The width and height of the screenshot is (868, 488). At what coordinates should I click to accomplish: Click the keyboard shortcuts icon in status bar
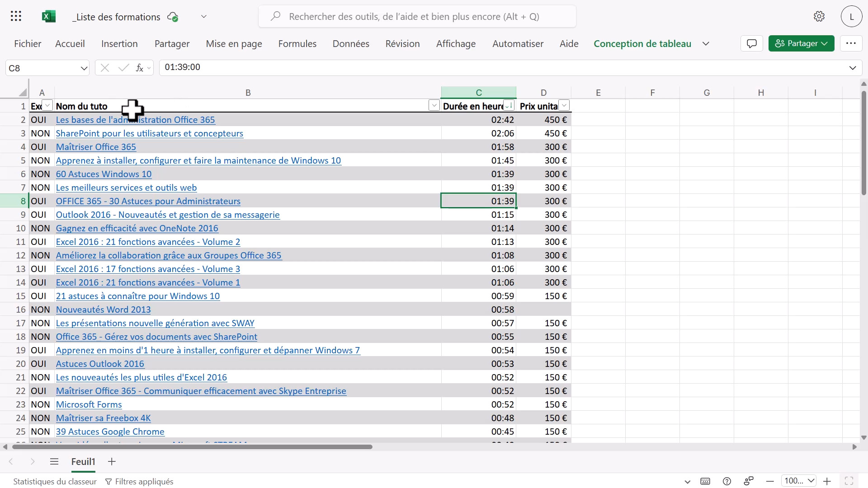(x=705, y=481)
